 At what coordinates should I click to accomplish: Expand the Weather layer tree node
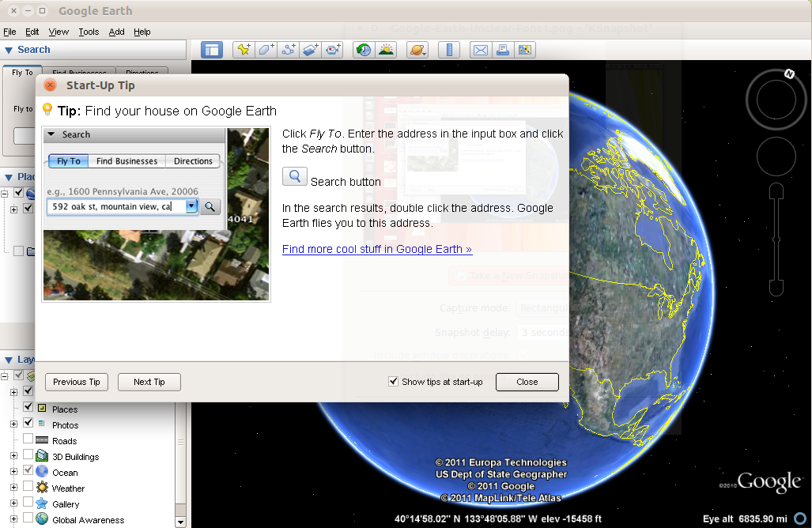[14, 488]
